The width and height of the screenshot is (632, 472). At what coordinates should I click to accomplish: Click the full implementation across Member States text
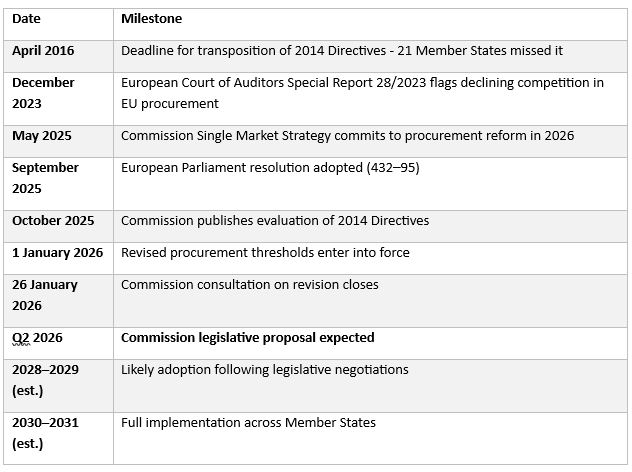248,422
